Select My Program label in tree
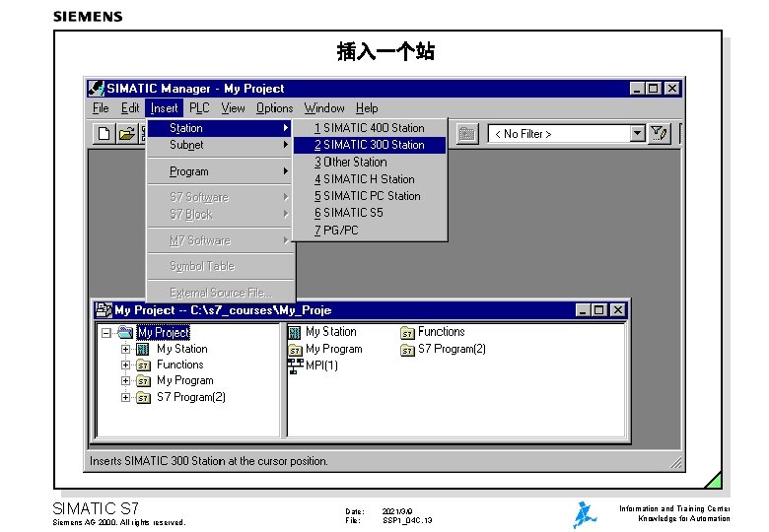 pos(185,380)
